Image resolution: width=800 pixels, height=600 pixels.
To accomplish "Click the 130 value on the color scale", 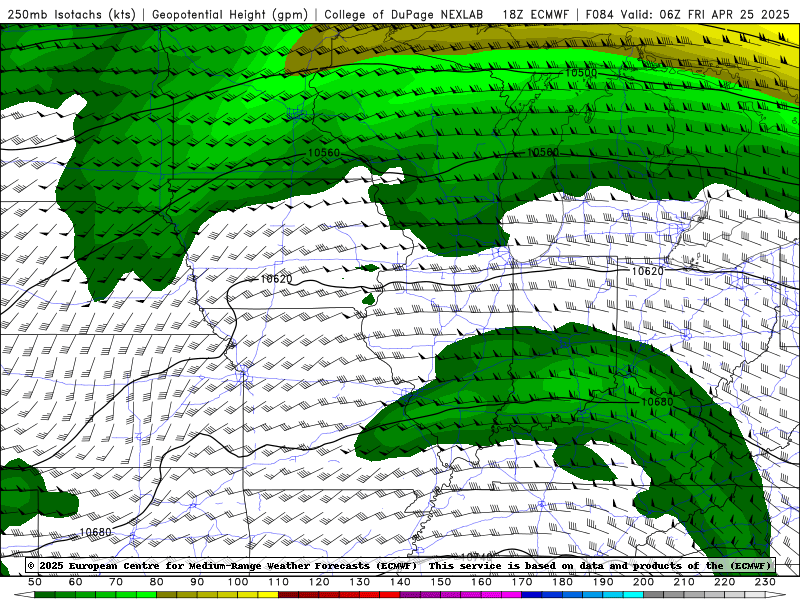I will coord(359,582).
